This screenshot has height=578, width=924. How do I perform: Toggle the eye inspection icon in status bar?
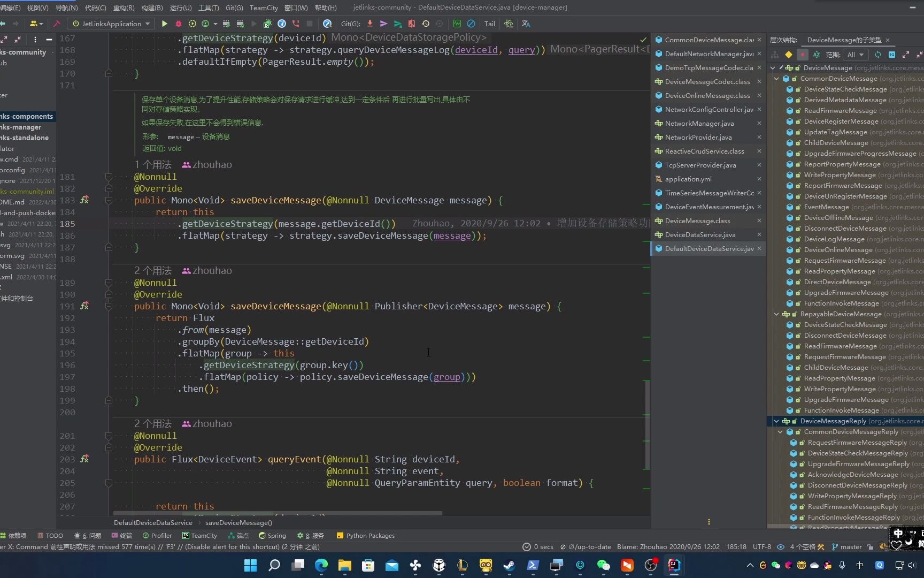tap(781, 547)
